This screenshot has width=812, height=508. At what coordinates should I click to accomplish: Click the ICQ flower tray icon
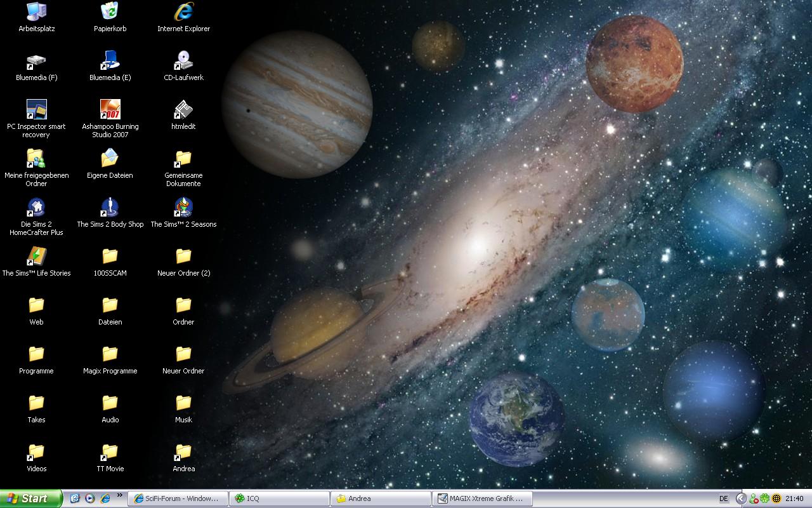765,498
